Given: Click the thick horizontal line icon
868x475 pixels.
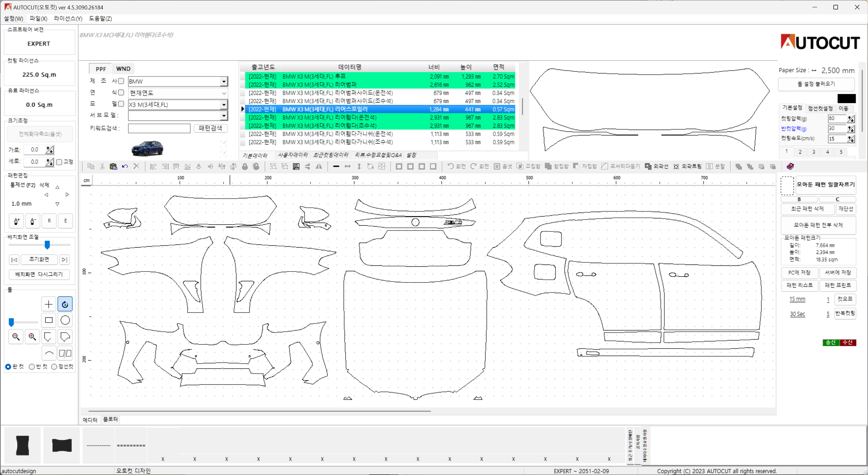Looking at the screenshot, I should 336,166.
